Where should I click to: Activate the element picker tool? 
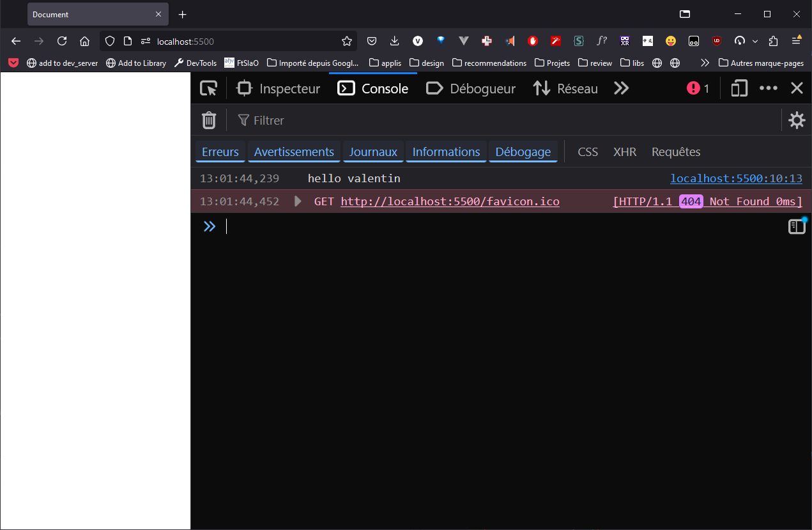click(x=208, y=89)
